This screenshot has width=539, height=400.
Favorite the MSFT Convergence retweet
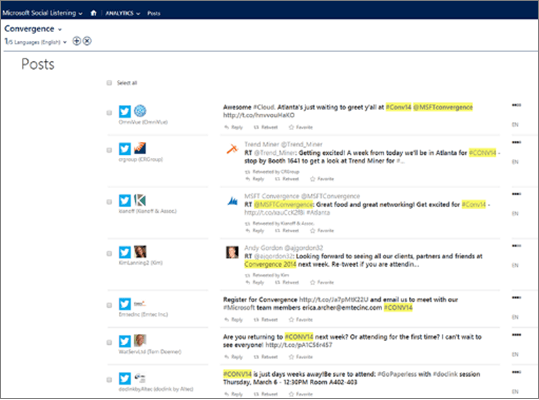click(322, 231)
